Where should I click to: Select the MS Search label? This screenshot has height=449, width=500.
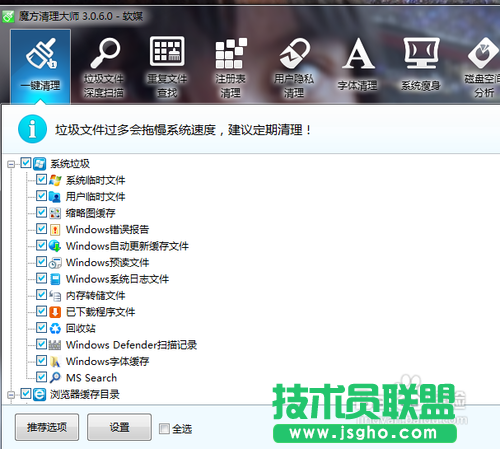tap(91, 378)
